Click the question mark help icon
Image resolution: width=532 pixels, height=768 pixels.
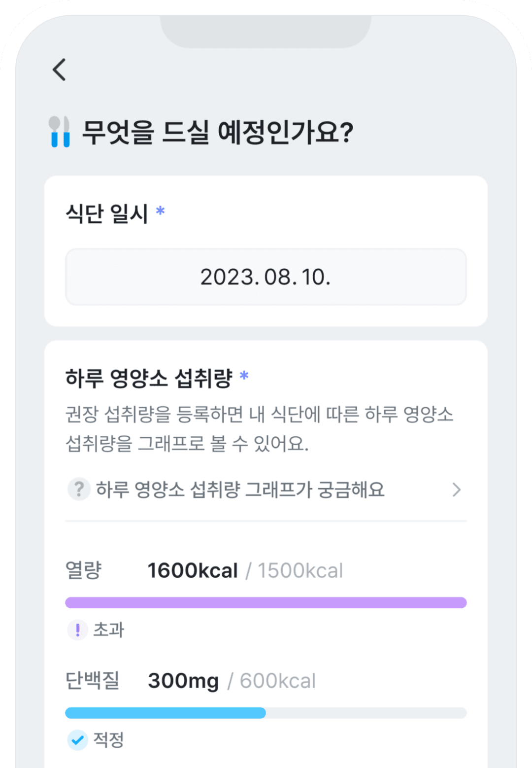(78, 489)
